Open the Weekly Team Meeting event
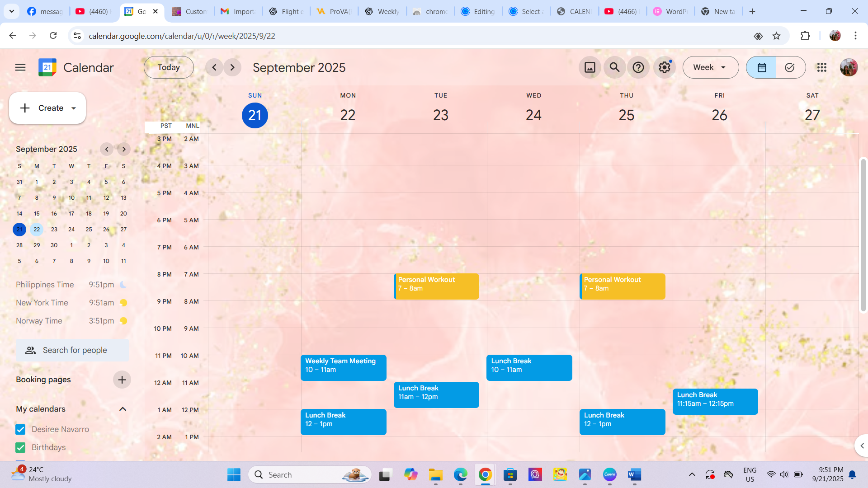 [x=343, y=367]
